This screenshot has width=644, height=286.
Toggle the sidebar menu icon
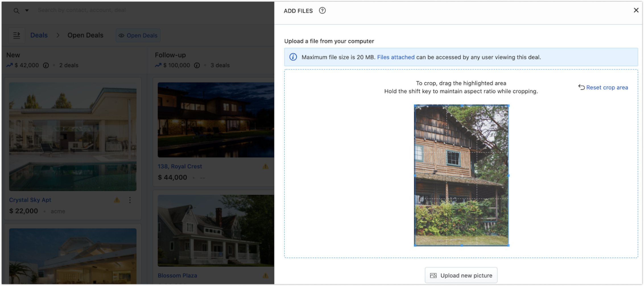click(16, 35)
